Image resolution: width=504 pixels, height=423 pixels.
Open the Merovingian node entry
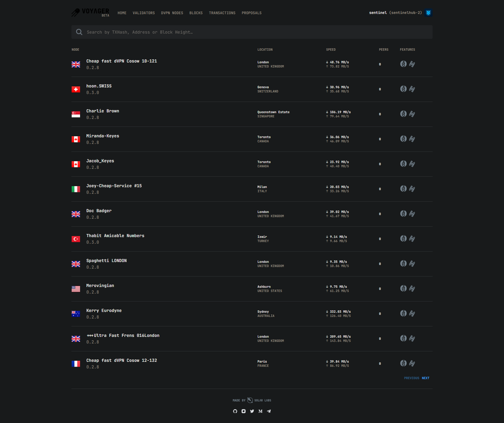(x=100, y=286)
